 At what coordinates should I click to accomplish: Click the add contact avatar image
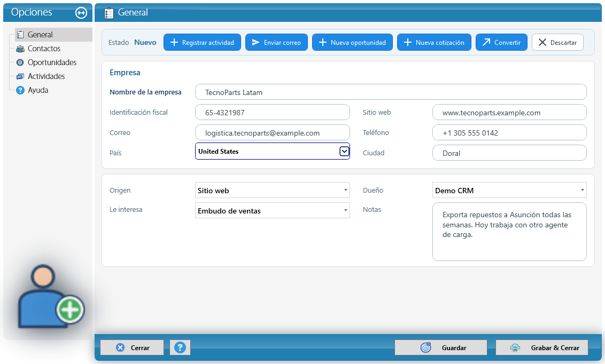tap(50, 296)
